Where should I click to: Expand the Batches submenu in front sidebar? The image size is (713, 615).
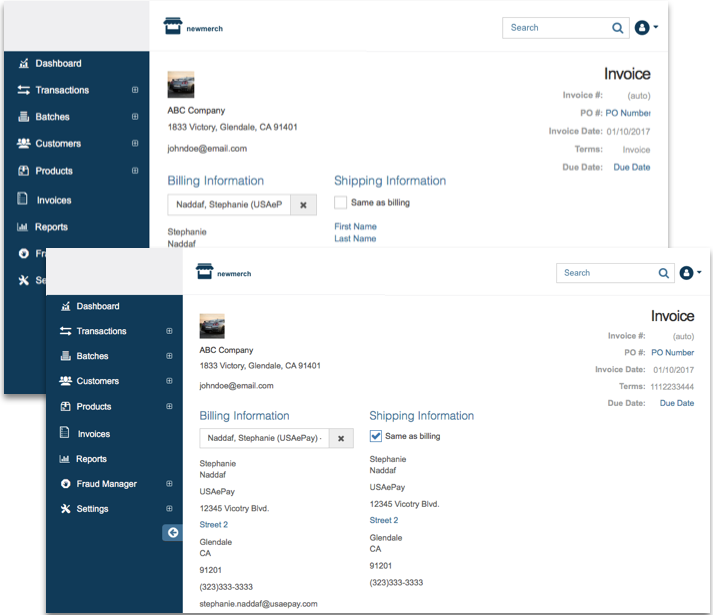pyautogui.click(x=169, y=356)
